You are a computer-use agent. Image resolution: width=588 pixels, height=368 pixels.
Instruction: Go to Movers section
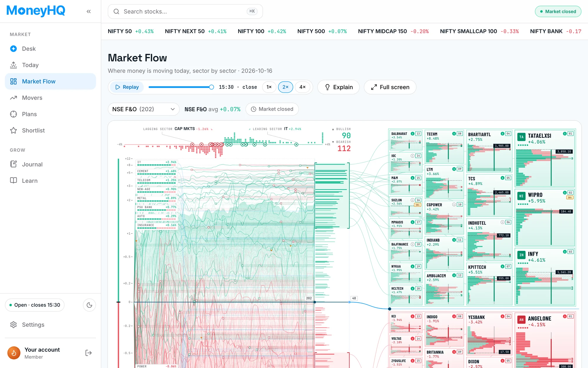(51, 98)
